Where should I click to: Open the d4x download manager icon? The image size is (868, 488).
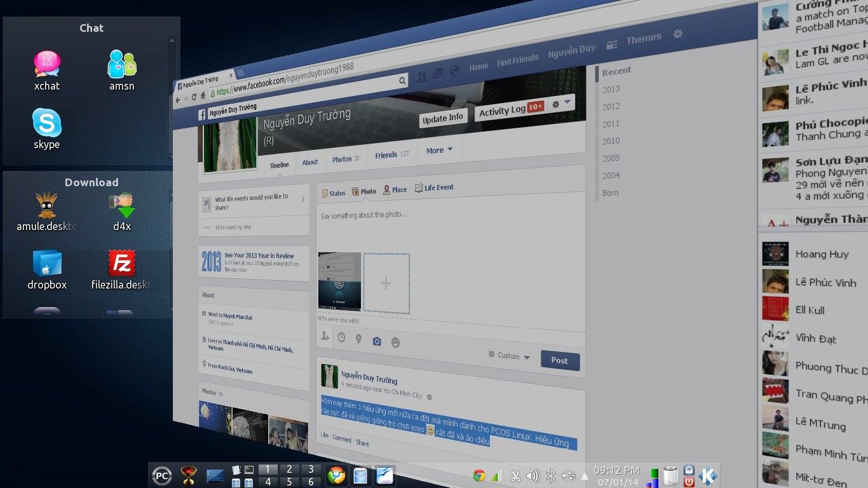tap(122, 205)
